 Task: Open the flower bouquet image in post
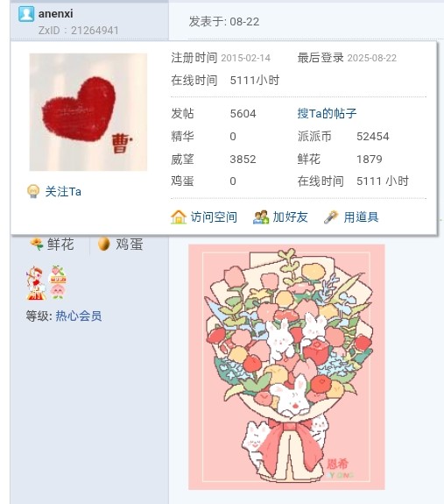pos(286,366)
